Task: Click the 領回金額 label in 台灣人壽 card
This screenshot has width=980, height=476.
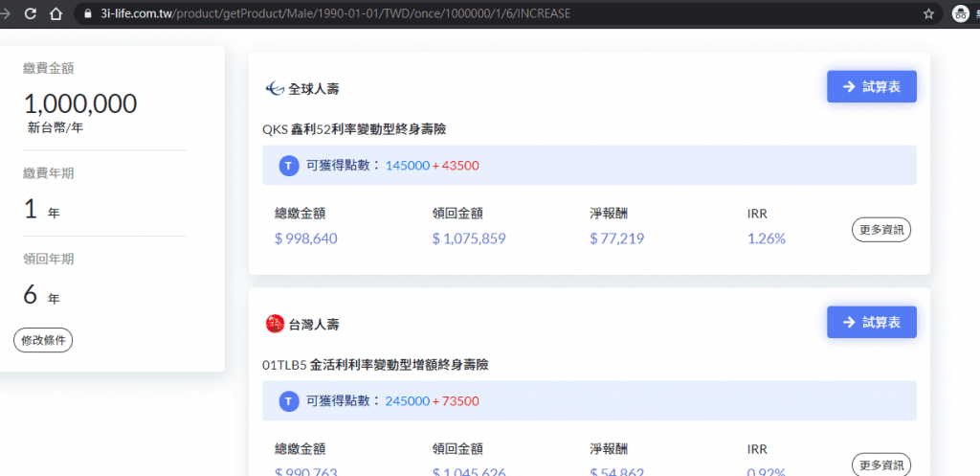Action: pos(457,449)
